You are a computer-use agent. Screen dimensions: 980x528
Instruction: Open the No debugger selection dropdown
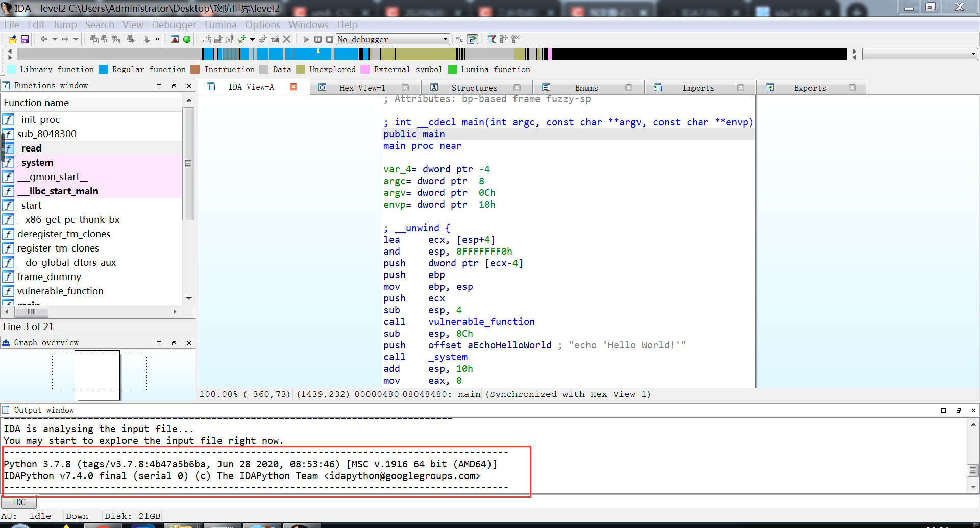[x=444, y=39]
